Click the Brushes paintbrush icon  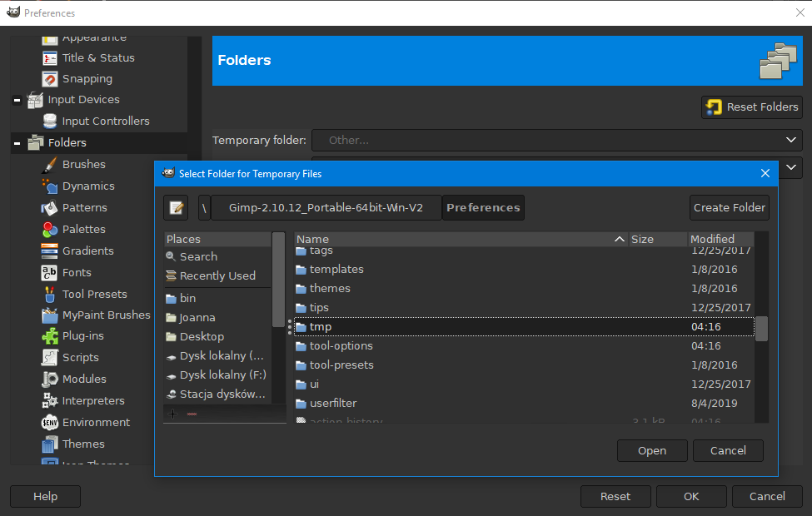(x=50, y=165)
